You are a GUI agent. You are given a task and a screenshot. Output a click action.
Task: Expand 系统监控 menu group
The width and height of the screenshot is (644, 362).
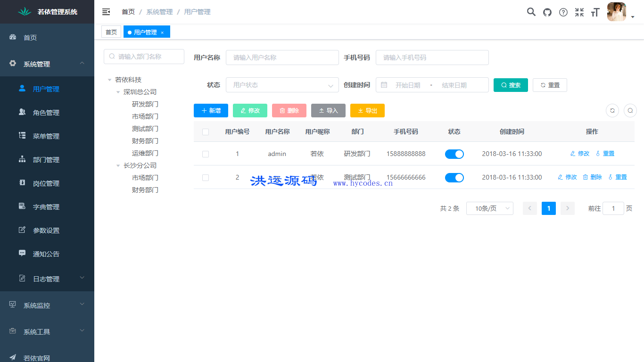[47, 305]
